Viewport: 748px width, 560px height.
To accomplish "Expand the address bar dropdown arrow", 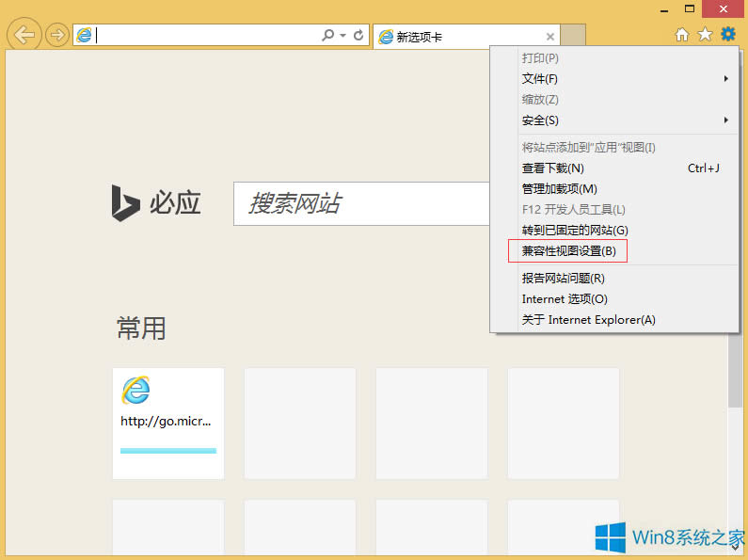I will [343, 36].
